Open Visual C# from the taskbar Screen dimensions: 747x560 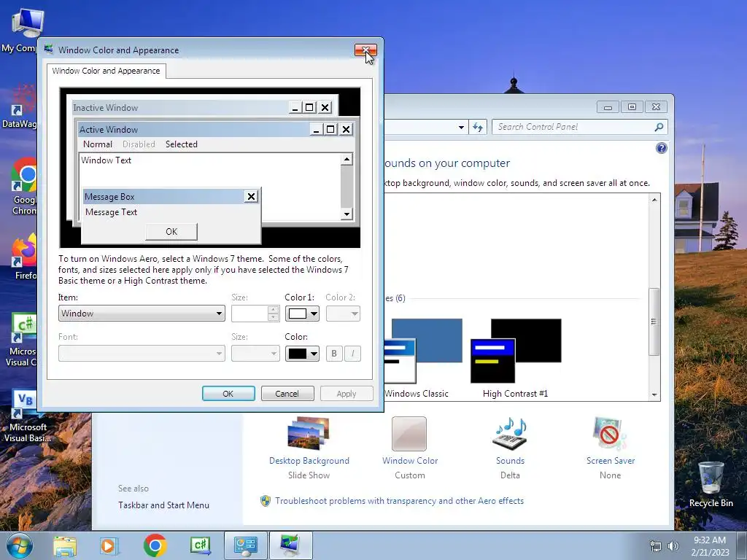(200, 545)
